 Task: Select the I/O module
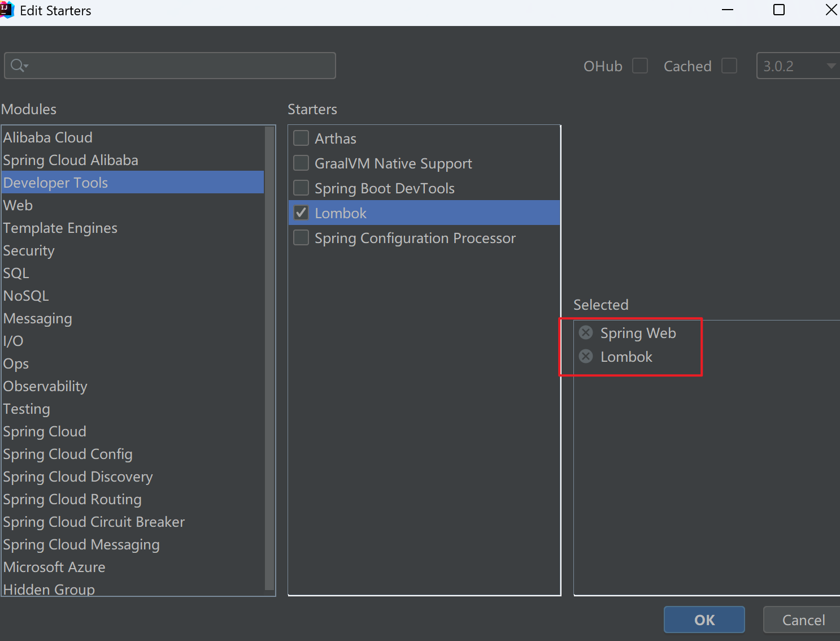point(133,341)
